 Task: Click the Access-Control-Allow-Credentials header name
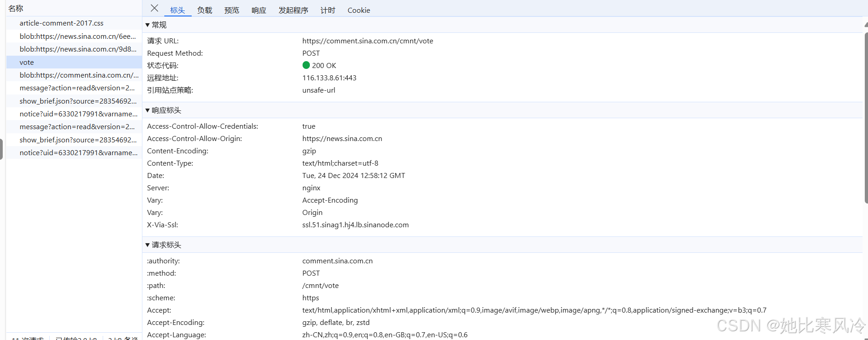pos(203,126)
